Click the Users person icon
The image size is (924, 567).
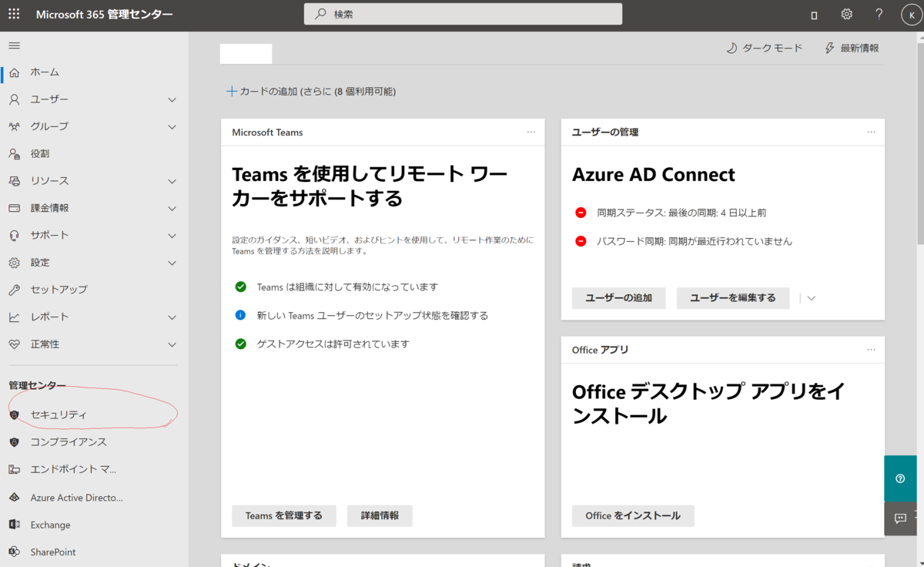(14, 99)
